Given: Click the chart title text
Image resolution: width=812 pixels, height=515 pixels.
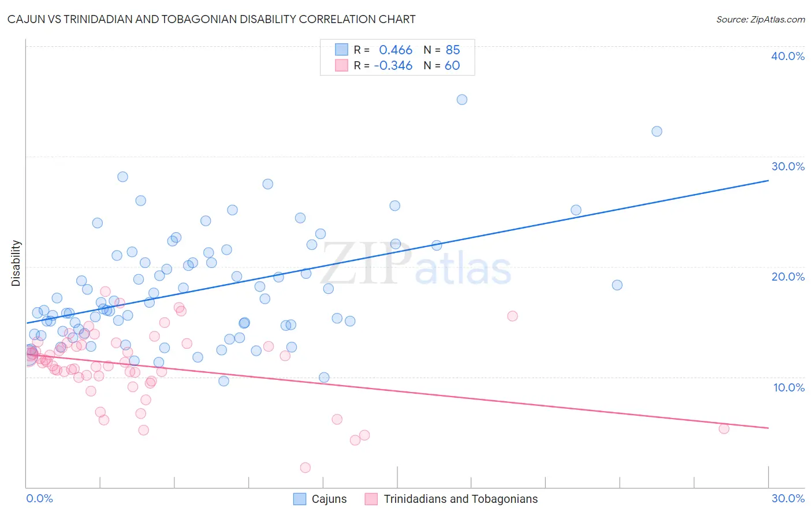Looking at the screenshot, I should point(211,19).
